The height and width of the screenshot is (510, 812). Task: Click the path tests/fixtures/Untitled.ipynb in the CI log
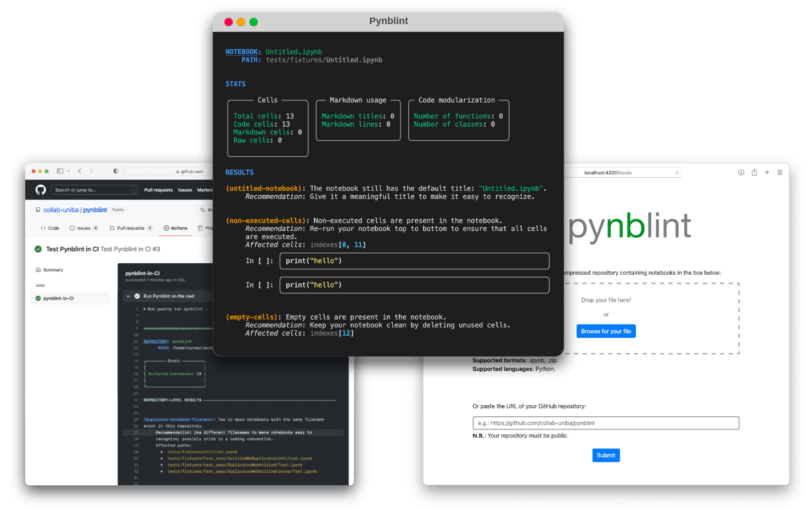point(202,452)
